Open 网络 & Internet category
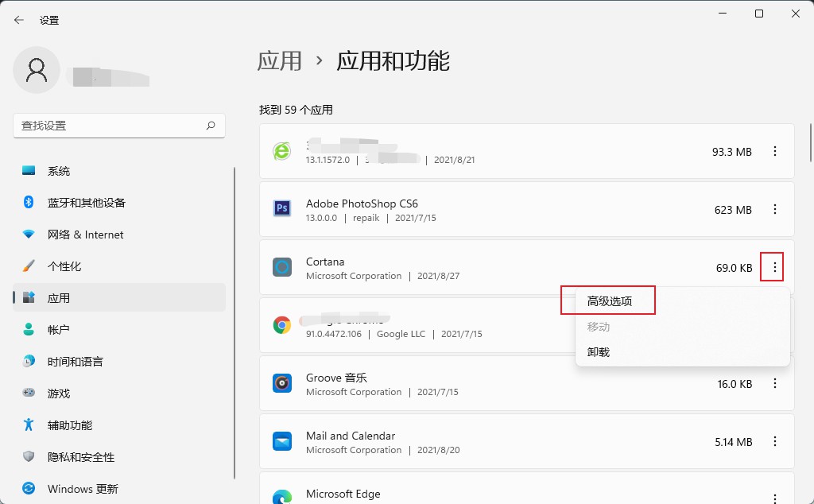The image size is (814, 504). click(x=119, y=235)
